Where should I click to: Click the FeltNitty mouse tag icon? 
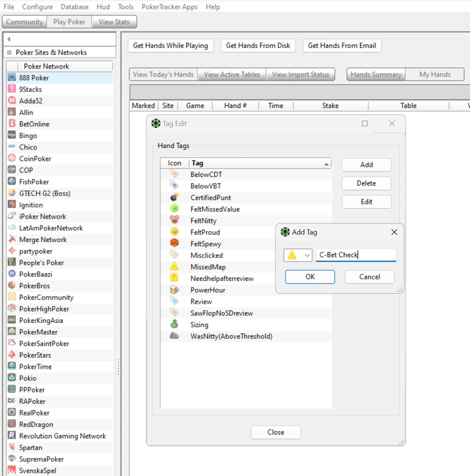[x=174, y=220]
